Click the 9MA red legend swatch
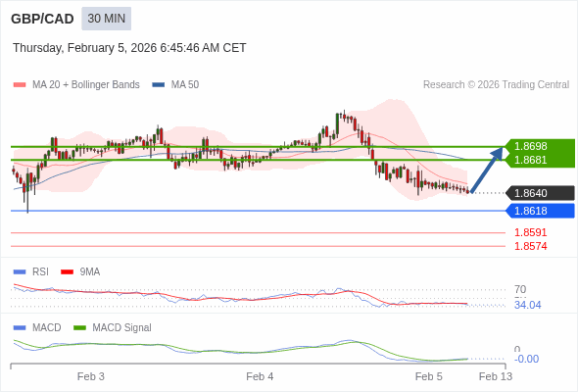This screenshot has width=578, height=392. [x=67, y=272]
